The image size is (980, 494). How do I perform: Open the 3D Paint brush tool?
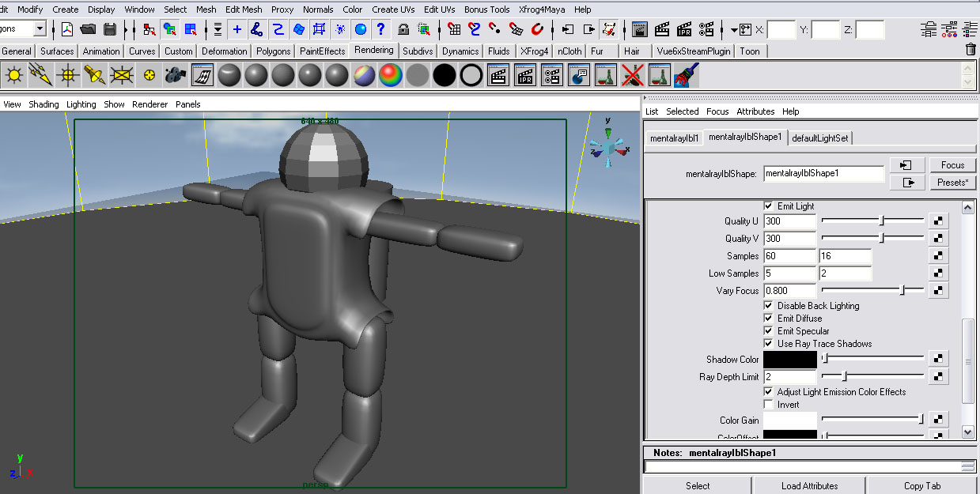(687, 76)
